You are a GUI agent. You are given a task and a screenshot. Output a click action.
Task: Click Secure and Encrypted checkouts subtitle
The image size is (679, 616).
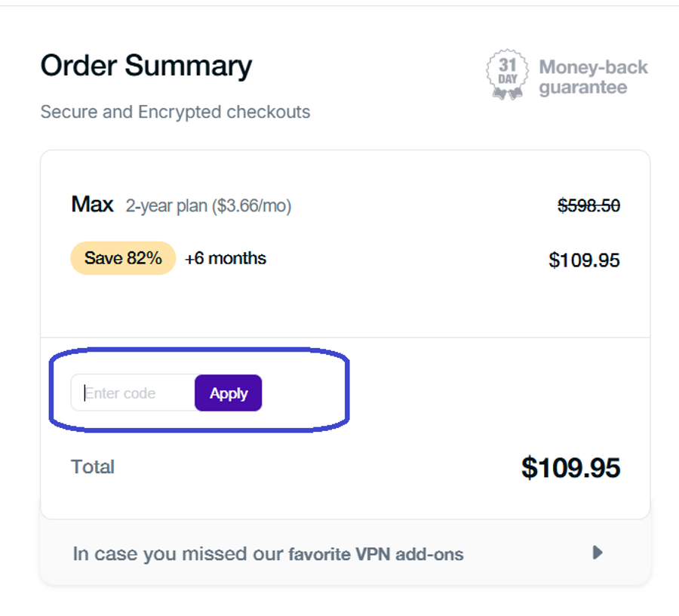(175, 112)
